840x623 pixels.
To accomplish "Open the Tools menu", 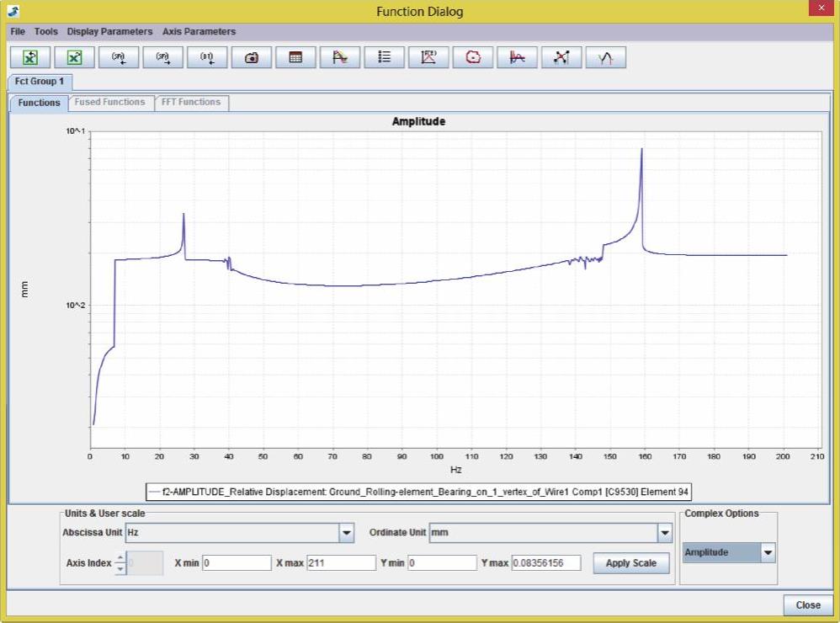I will point(46,31).
